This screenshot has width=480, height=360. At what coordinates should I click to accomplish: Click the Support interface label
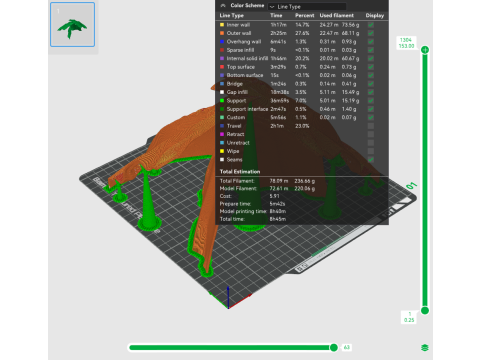pos(247,109)
